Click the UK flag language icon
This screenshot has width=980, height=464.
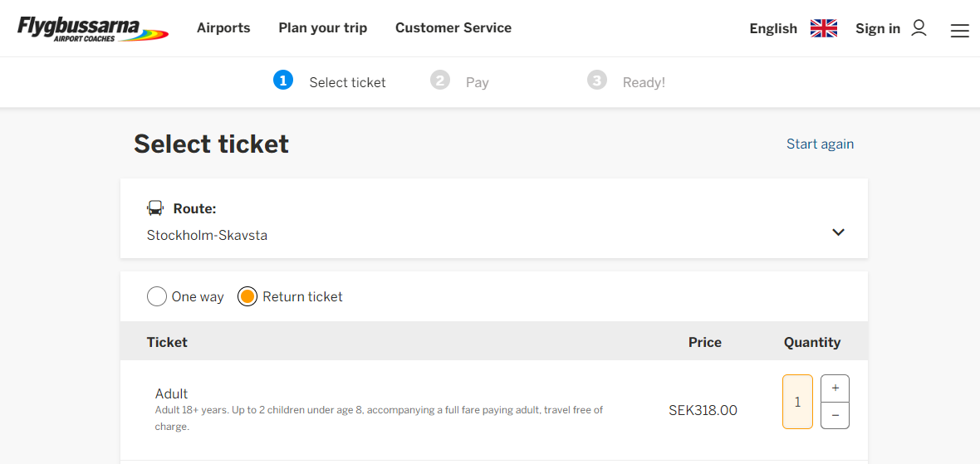tap(824, 28)
